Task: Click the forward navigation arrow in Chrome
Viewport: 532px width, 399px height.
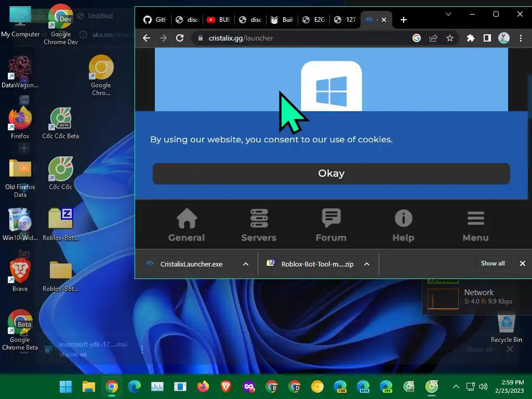Action: pos(163,38)
